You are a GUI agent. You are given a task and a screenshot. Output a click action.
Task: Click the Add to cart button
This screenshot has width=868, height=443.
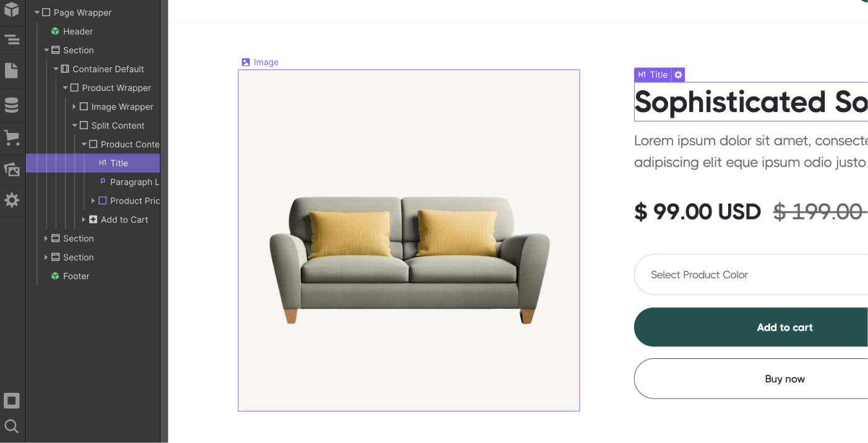[784, 327]
